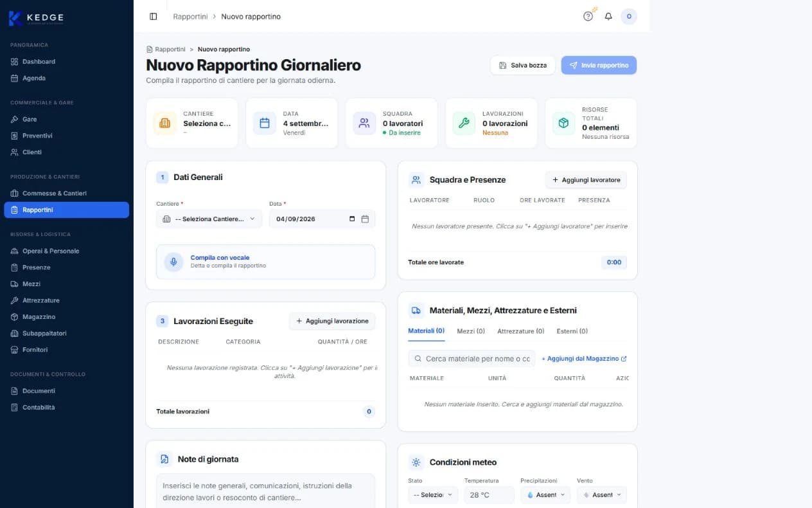
Task: Click Totale ore lavorate value 0:00
Action: click(x=614, y=262)
